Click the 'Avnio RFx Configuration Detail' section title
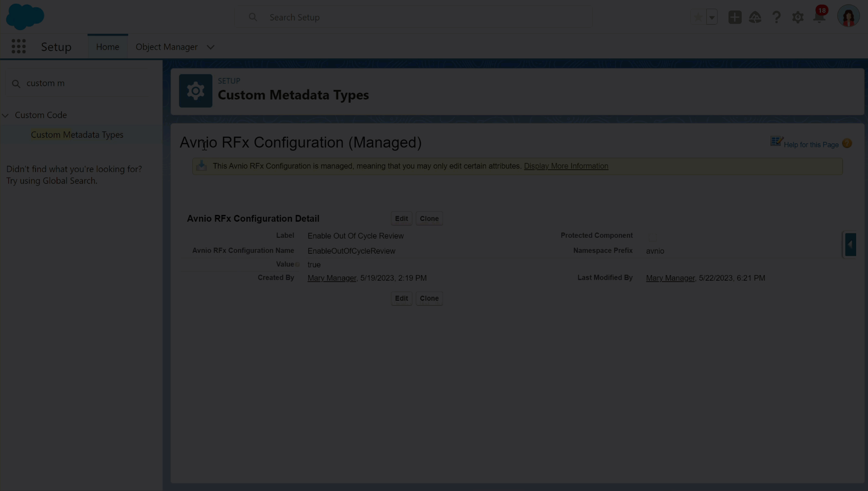 coord(253,219)
